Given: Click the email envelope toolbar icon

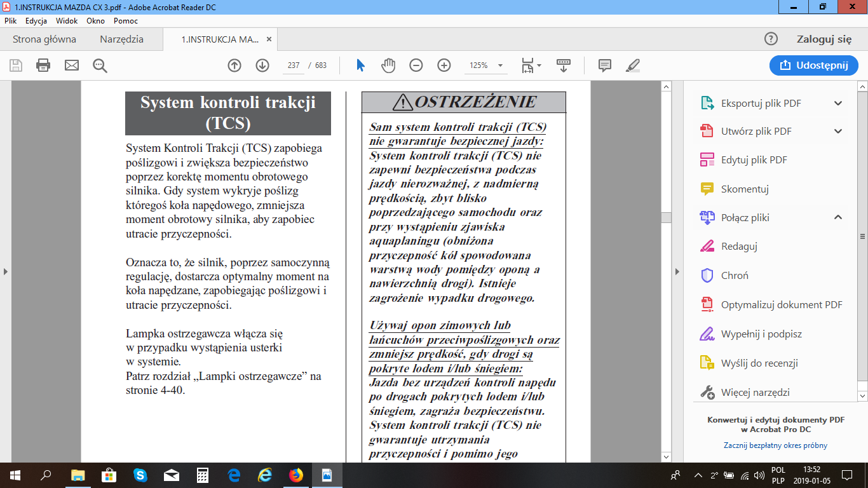Looking at the screenshot, I should [72, 65].
